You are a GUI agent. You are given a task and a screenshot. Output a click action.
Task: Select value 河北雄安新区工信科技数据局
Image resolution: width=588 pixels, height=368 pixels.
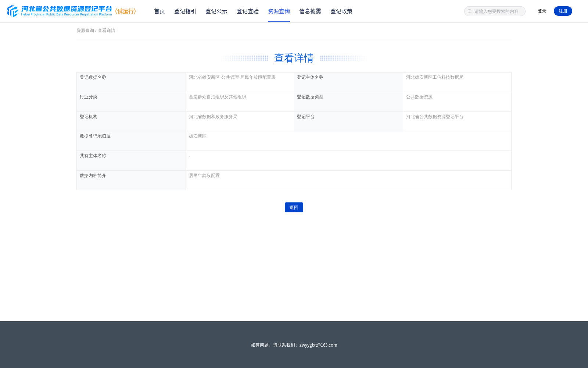(x=435, y=77)
